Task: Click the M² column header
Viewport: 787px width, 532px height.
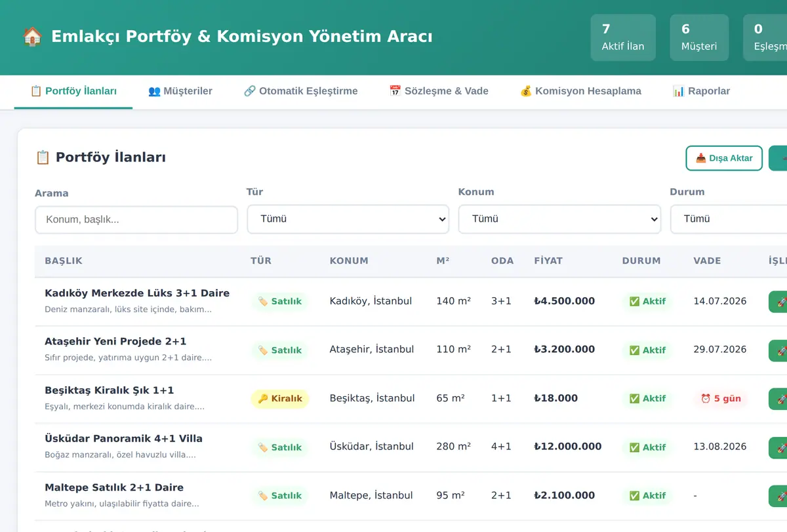Action: pyautogui.click(x=443, y=260)
